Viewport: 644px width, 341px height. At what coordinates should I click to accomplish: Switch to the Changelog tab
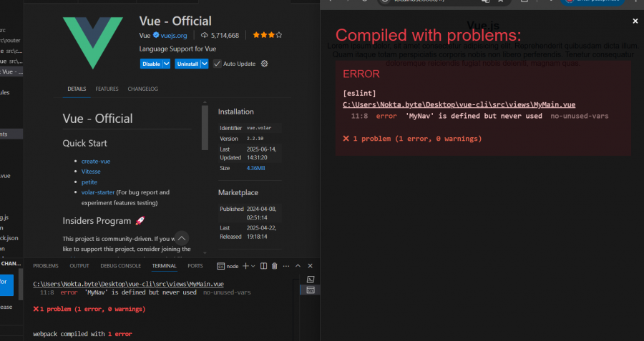tap(142, 89)
